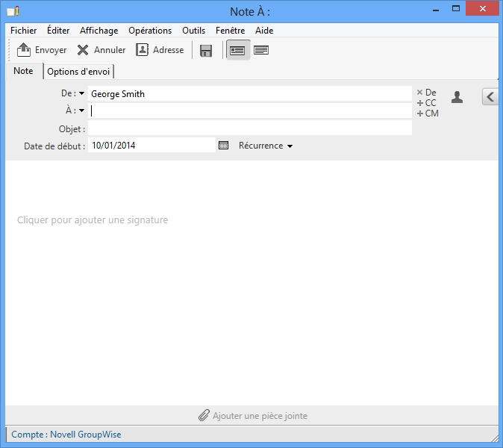503x448 pixels.
Task: Open the Fenêtre menu
Action: point(230,31)
